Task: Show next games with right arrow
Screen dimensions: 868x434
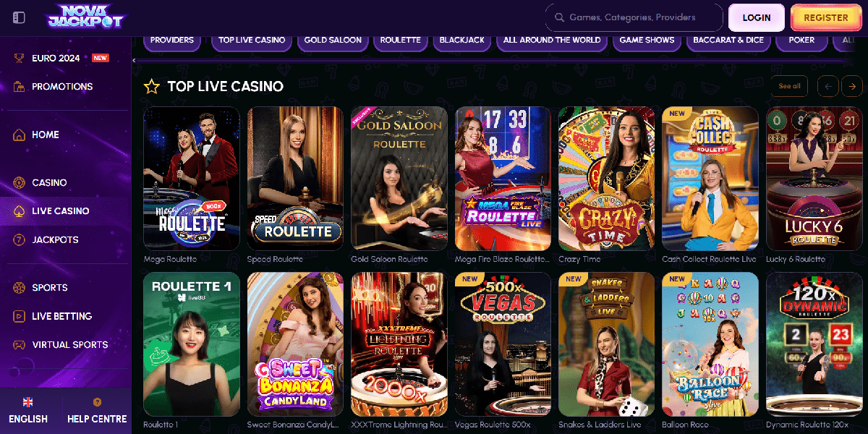Action: pyautogui.click(x=852, y=86)
